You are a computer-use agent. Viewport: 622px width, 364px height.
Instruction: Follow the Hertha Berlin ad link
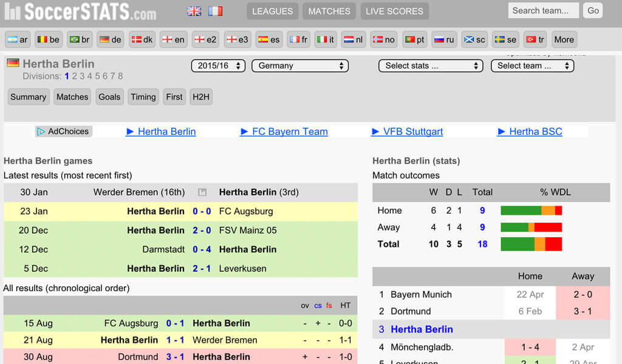[x=160, y=132]
